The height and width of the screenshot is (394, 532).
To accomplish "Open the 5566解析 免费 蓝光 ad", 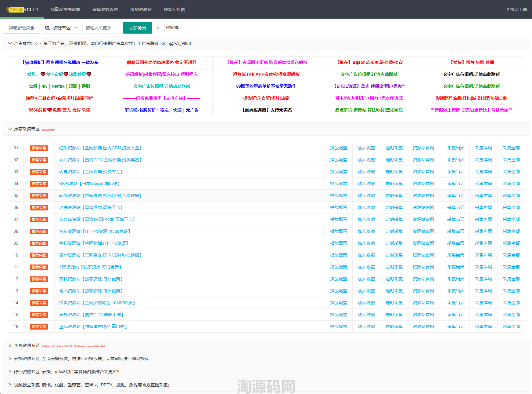I will 59,110.
